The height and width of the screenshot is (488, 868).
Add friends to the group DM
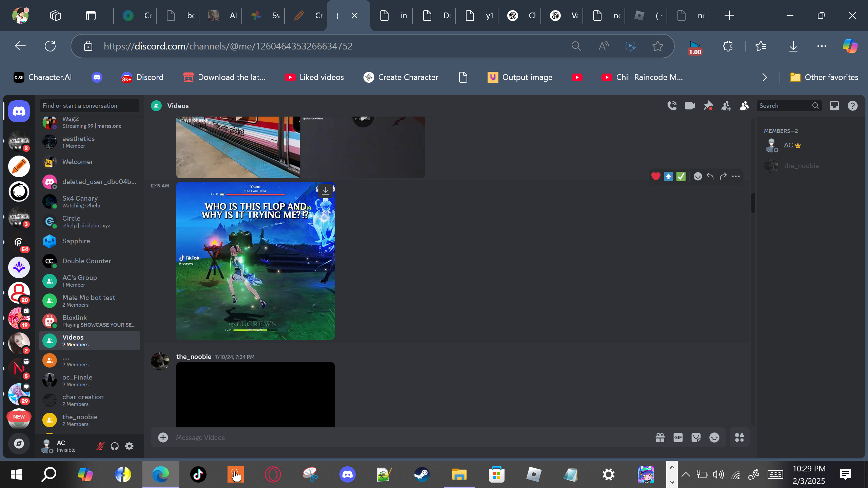726,106
